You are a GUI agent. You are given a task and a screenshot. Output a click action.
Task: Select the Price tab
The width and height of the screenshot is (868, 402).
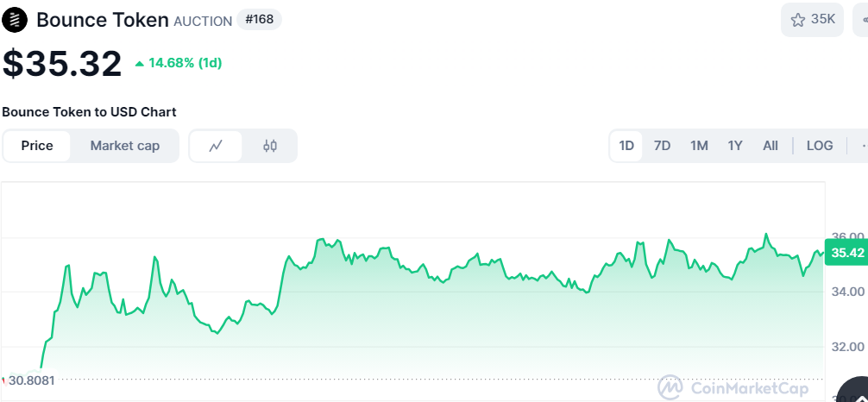pos(37,146)
